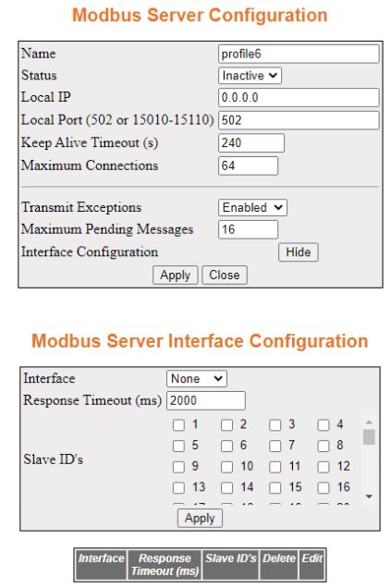
Task: Check Slave ID 16 box
Action: tap(324, 488)
